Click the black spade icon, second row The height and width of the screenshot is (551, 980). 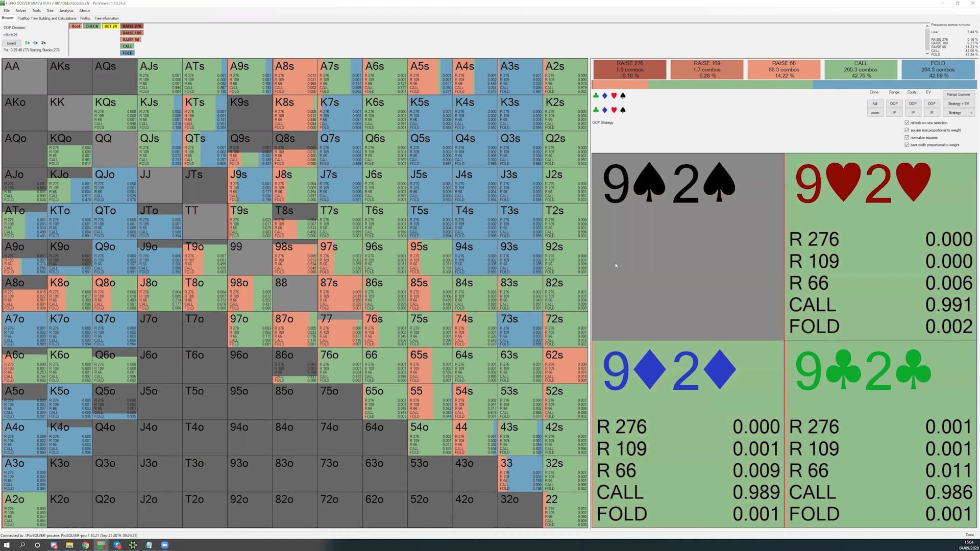point(623,110)
